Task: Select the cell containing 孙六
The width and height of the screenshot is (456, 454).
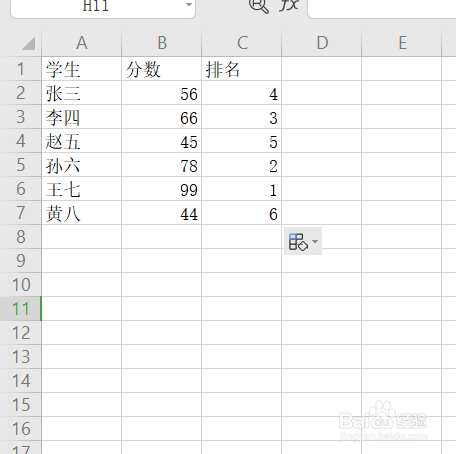Action: pyautogui.click(x=82, y=165)
